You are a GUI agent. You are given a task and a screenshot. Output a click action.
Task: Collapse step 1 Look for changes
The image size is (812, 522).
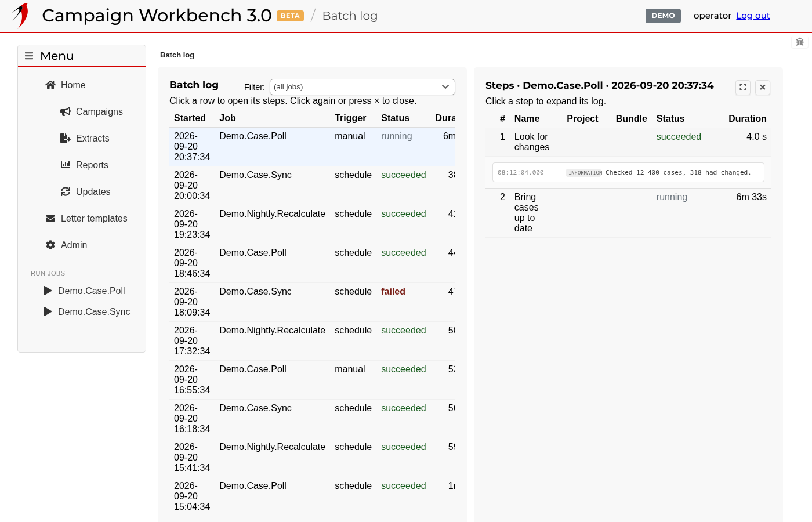[628, 142]
